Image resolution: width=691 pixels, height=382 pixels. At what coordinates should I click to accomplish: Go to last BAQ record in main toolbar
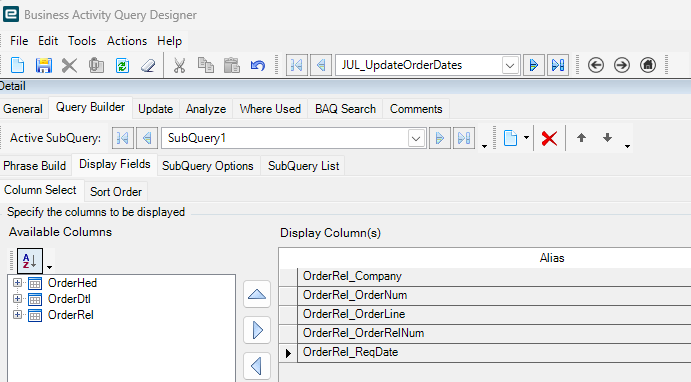[557, 65]
